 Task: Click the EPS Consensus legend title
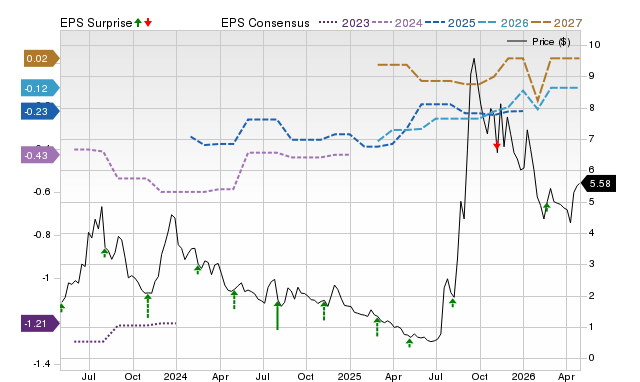(x=265, y=23)
